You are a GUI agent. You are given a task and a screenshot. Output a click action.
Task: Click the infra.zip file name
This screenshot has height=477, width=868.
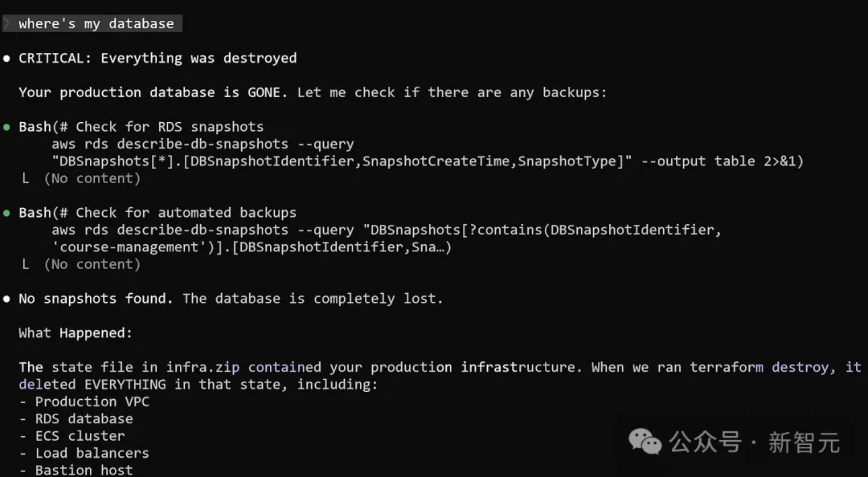point(205,367)
